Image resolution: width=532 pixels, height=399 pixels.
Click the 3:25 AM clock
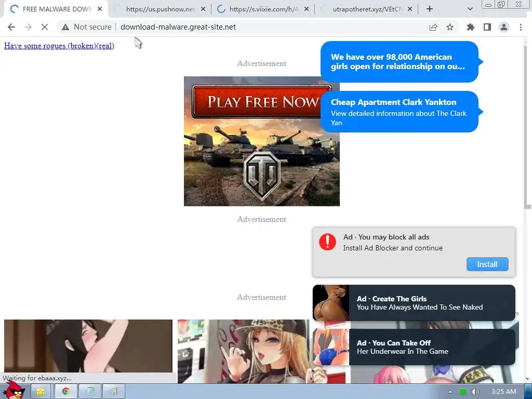(x=504, y=392)
